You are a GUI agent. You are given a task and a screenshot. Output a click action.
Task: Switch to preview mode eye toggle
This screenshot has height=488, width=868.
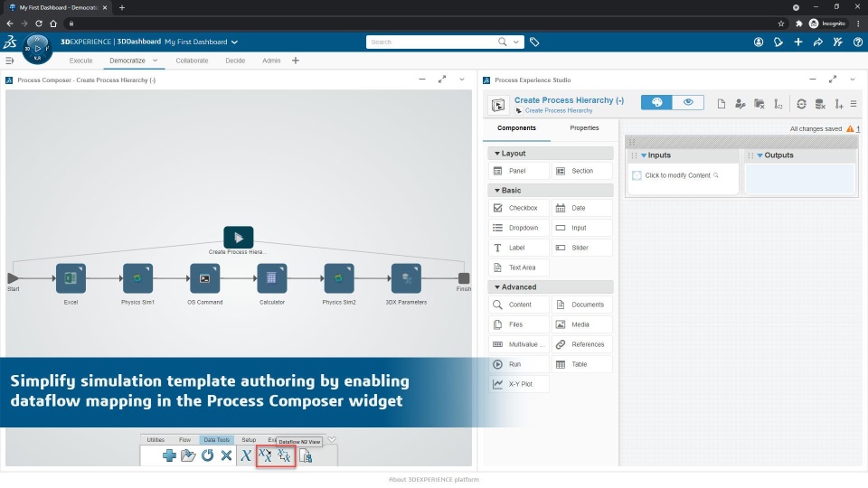(x=688, y=102)
